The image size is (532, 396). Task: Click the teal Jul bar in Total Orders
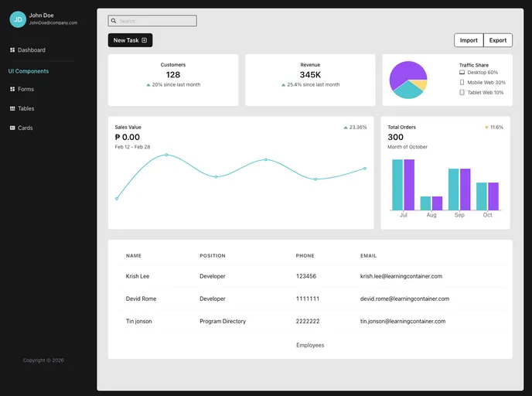tap(397, 184)
